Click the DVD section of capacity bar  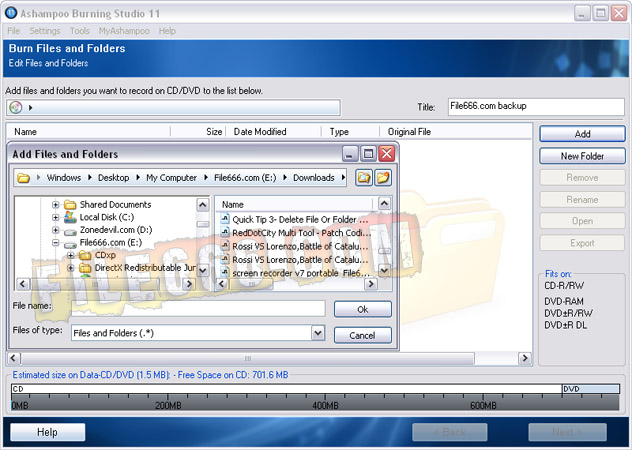[590, 389]
